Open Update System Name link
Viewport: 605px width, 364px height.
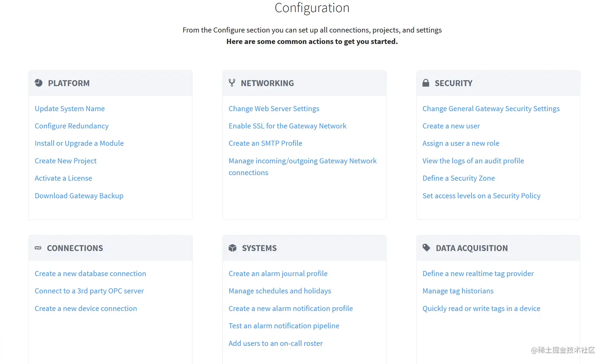coord(70,109)
